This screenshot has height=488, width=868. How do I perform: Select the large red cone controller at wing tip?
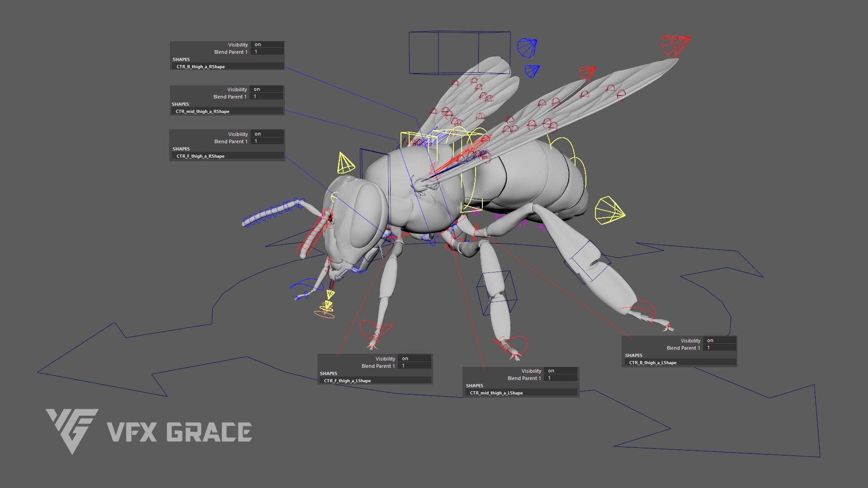(675, 46)
